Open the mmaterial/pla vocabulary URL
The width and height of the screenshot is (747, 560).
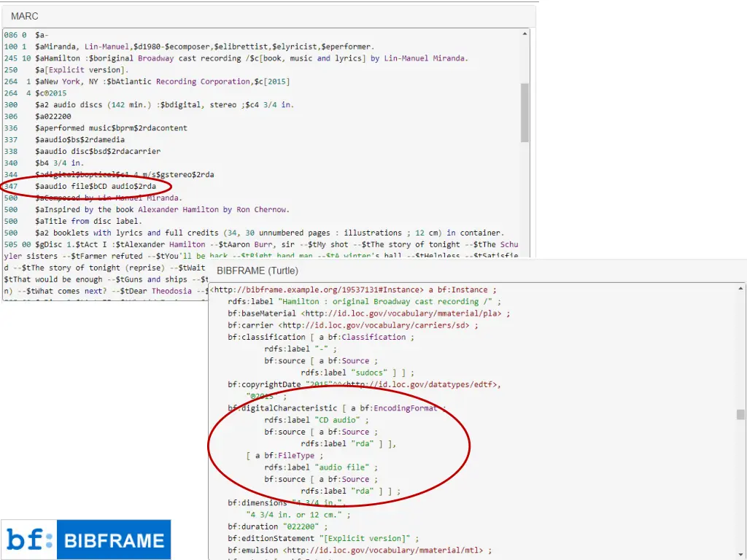(403, 314)
